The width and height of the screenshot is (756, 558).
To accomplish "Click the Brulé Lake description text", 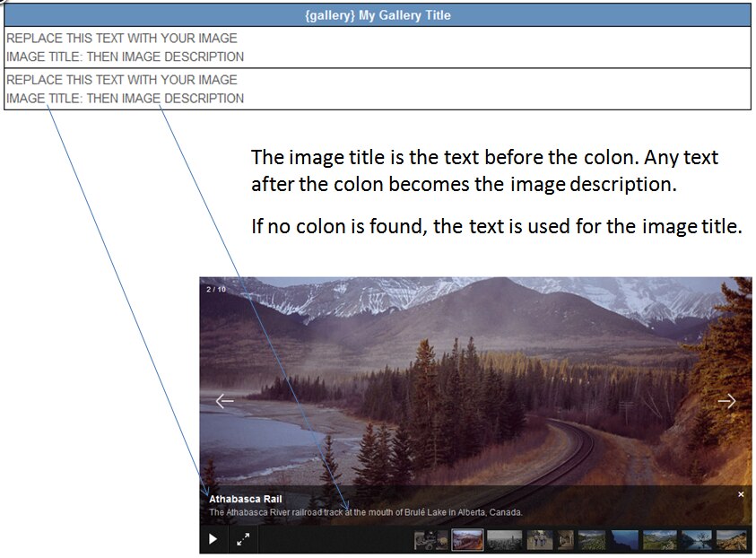I will (x=366, y=512).
